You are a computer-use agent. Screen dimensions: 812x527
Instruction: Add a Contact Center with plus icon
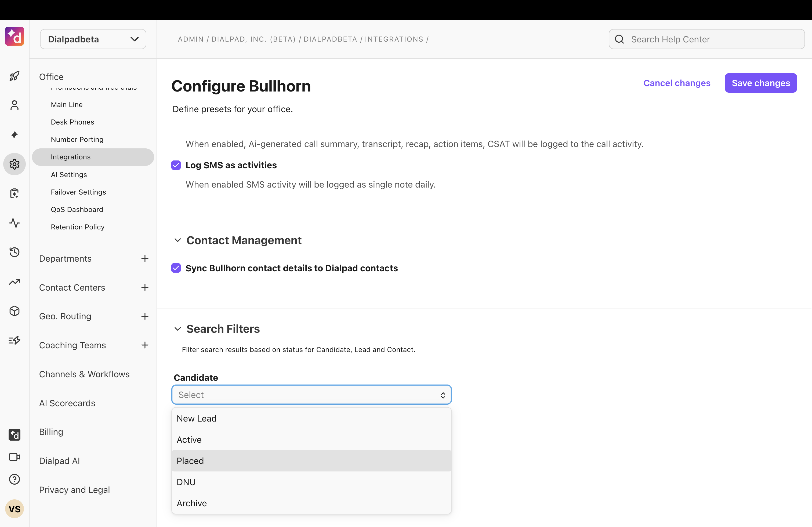[x=145, y=287]
